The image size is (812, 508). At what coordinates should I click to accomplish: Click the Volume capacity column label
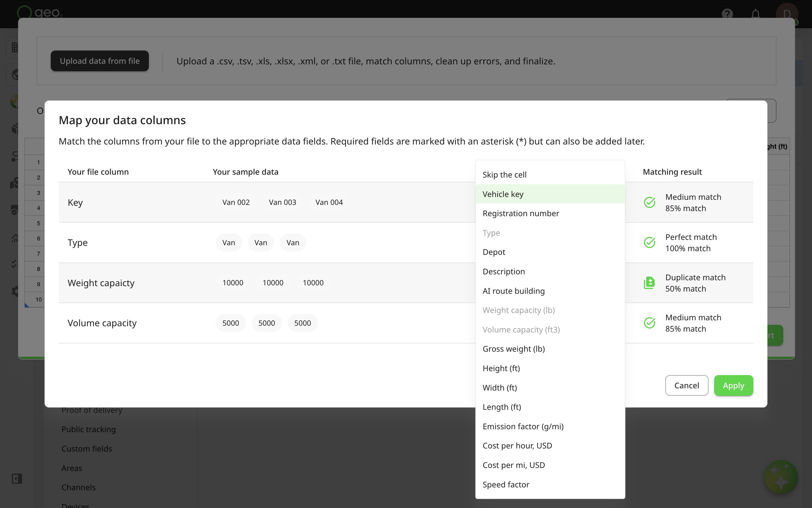tap(102, 323)
